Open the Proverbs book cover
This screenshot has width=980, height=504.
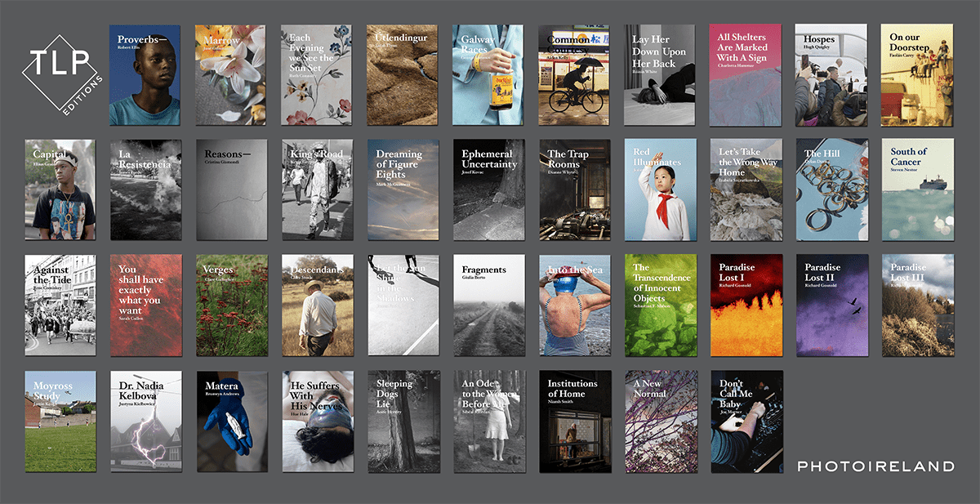pyautogui.click(x=145, y=74)
